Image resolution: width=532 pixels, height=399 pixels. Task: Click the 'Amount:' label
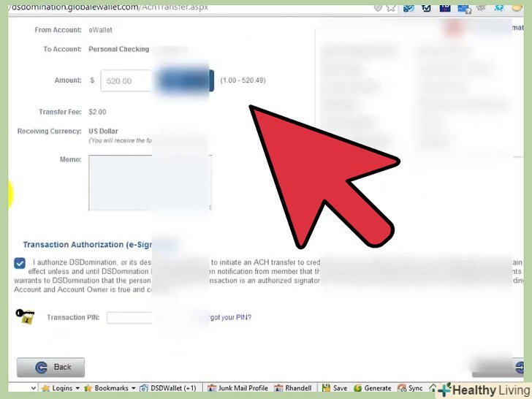coord(68,80)
